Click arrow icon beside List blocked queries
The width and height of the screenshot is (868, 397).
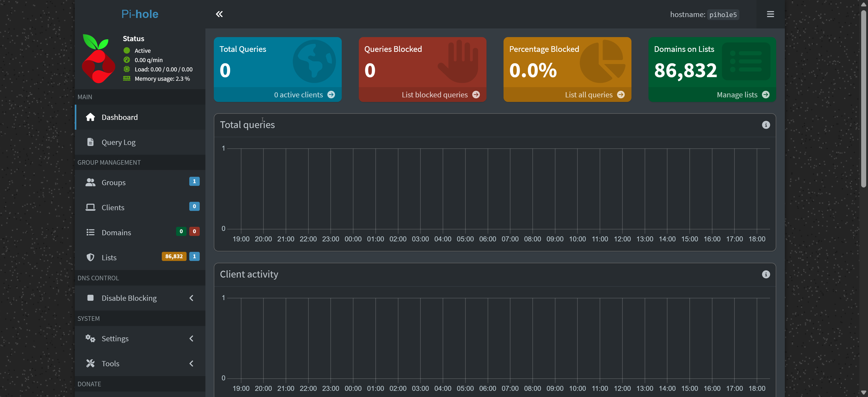[x=476, y=95]
